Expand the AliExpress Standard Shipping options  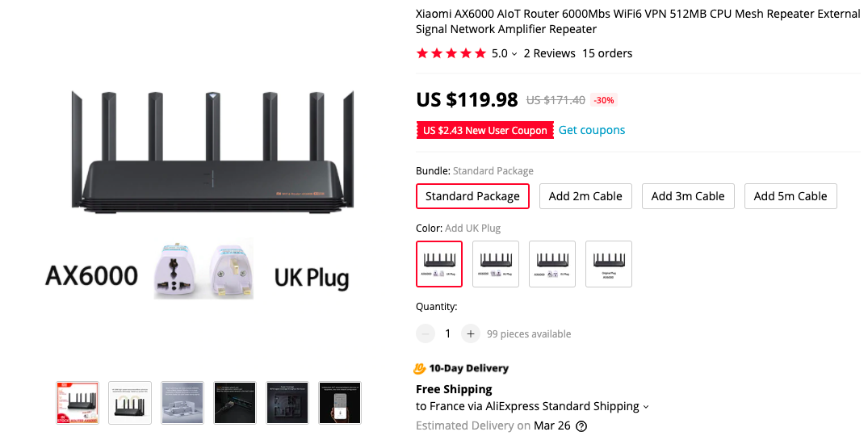[646, 407]
